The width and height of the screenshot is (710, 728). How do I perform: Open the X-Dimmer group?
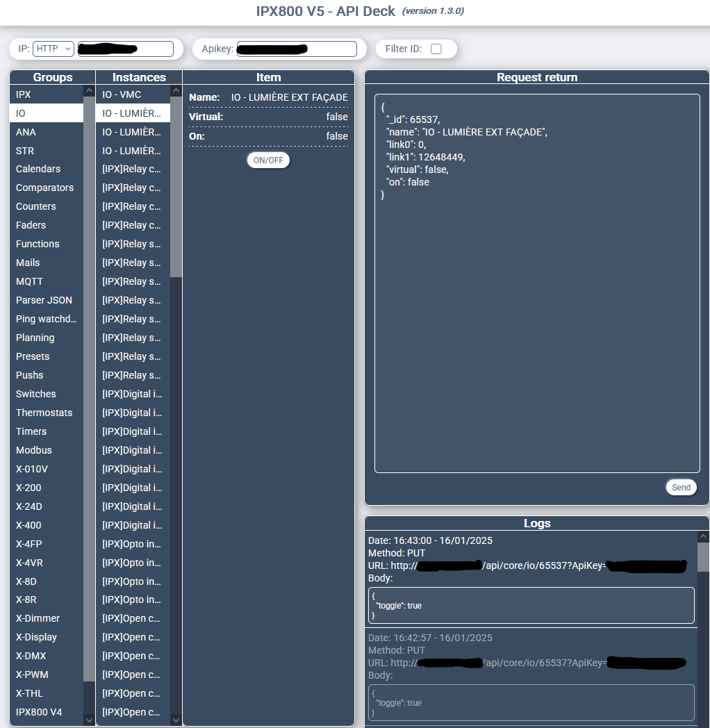point(38,618)
